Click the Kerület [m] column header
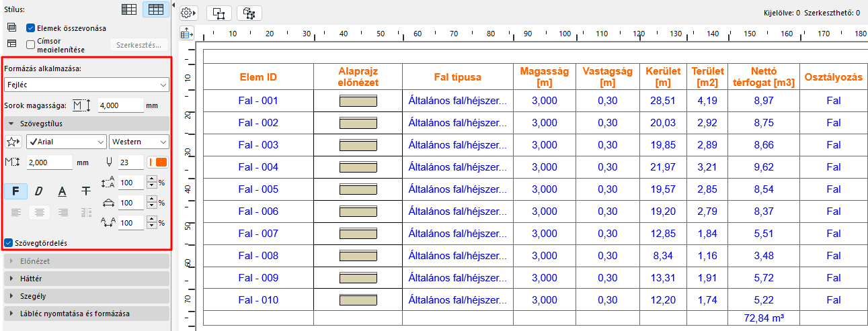Screen dimensions: 868x331 coord(663,77)
